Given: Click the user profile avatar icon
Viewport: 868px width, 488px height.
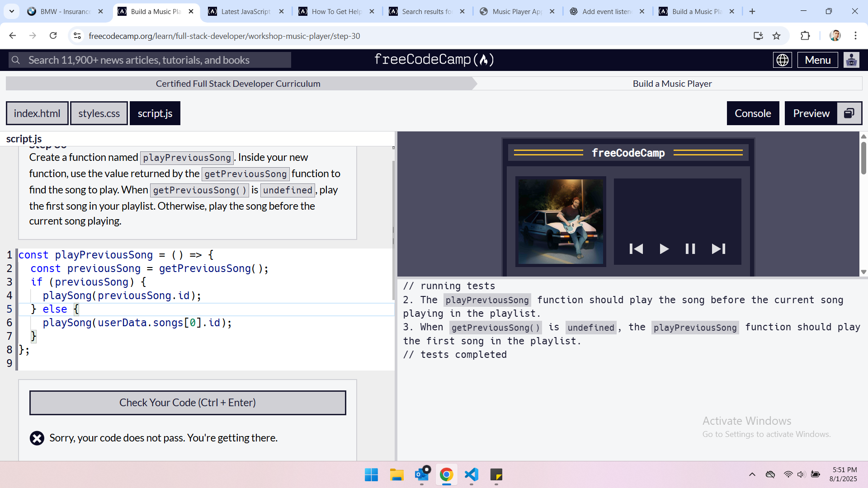Looking at the screenshot, I should click(851, 60).
